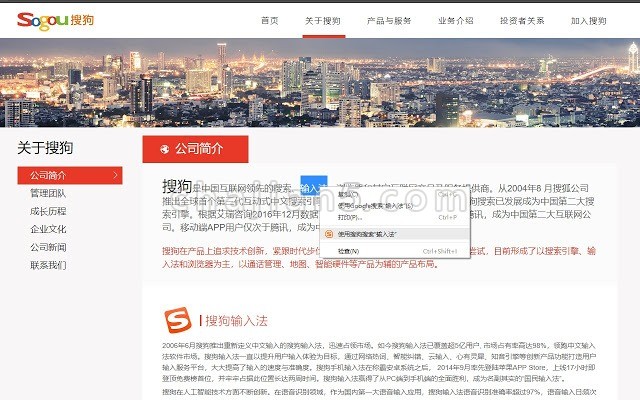Click the red paragraph starting 搜狗在产品上追求技术创新

pos(379,258)
